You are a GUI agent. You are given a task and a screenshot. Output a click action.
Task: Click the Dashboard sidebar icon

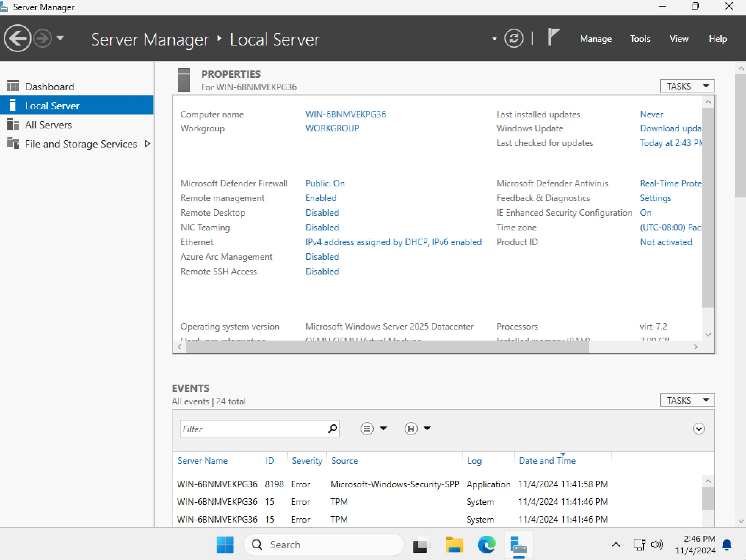point(13,86)
